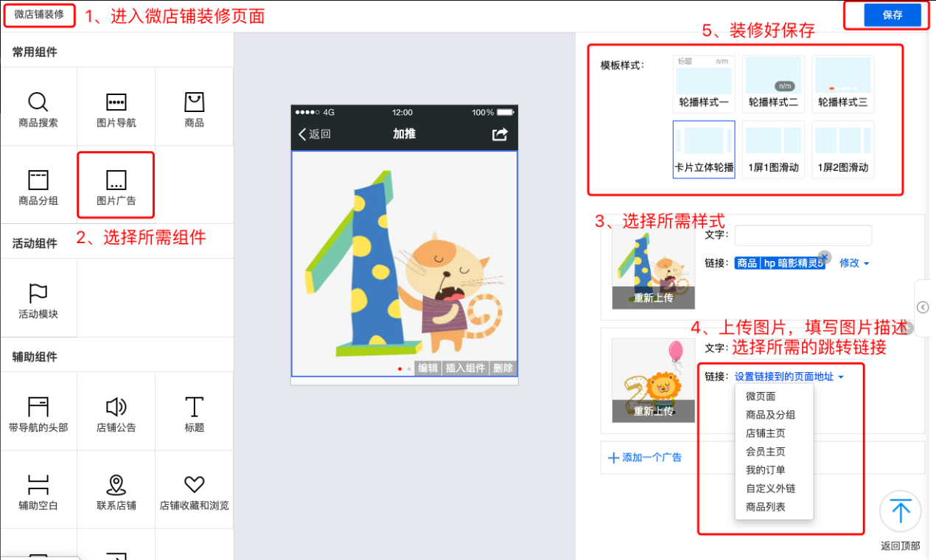
Task: Click 添加一个广告 link
Action: pyautogui.click(x=645, y=458)
